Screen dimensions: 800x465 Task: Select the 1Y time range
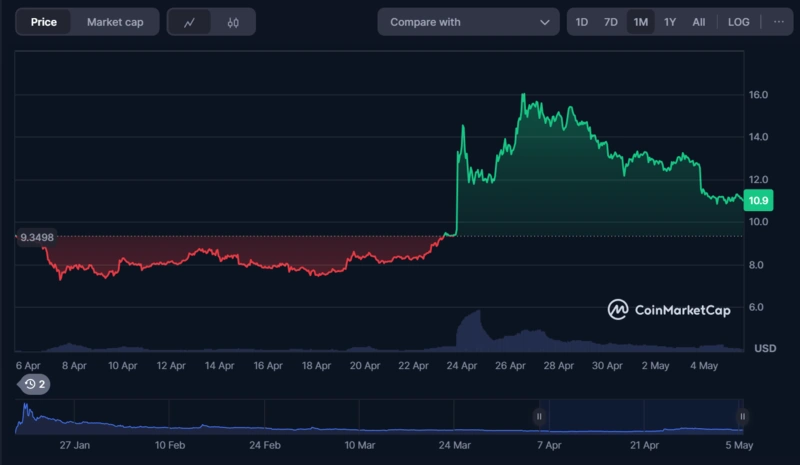point(670,22)
